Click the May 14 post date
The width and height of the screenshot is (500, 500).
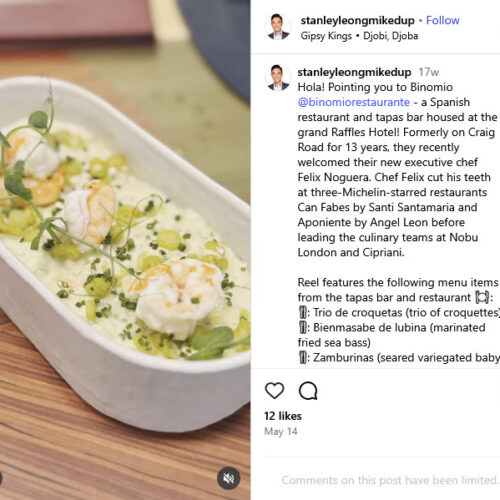(x=281, y=431)
